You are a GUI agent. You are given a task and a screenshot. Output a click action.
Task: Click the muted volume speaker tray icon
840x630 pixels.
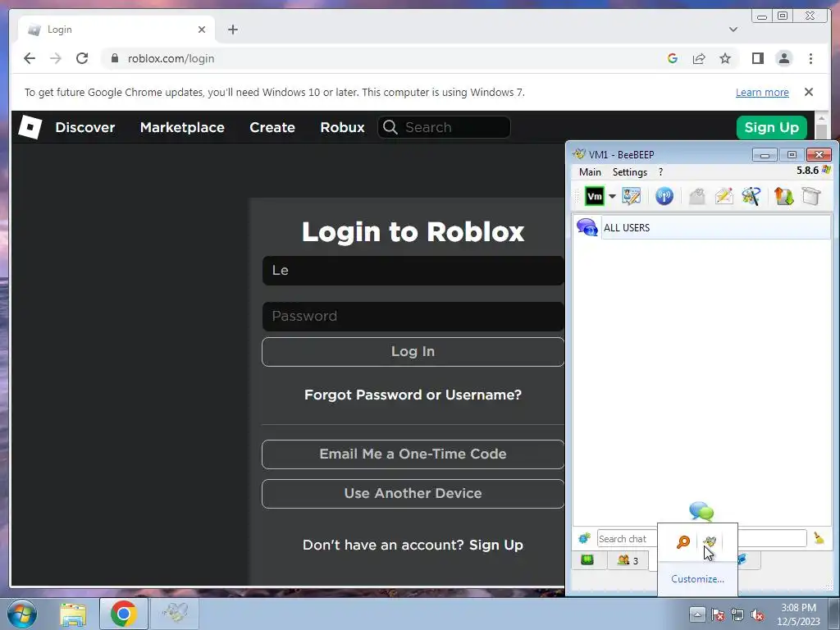(x=757, y=614)
